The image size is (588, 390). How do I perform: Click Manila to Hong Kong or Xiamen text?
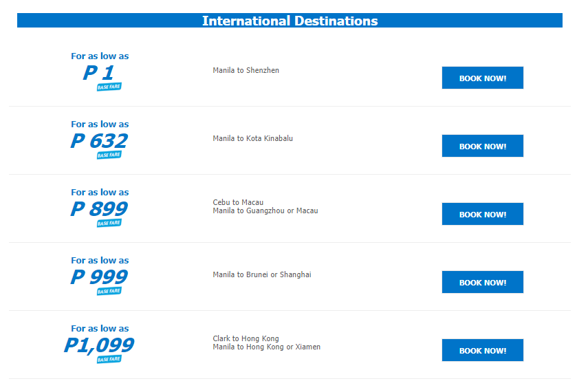click(266, 347)
